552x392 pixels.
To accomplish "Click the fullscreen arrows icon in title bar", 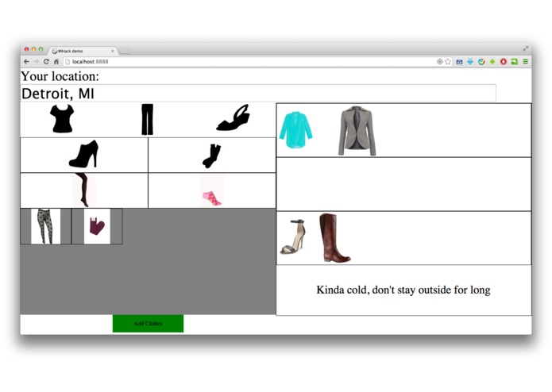I will (525, 48).
